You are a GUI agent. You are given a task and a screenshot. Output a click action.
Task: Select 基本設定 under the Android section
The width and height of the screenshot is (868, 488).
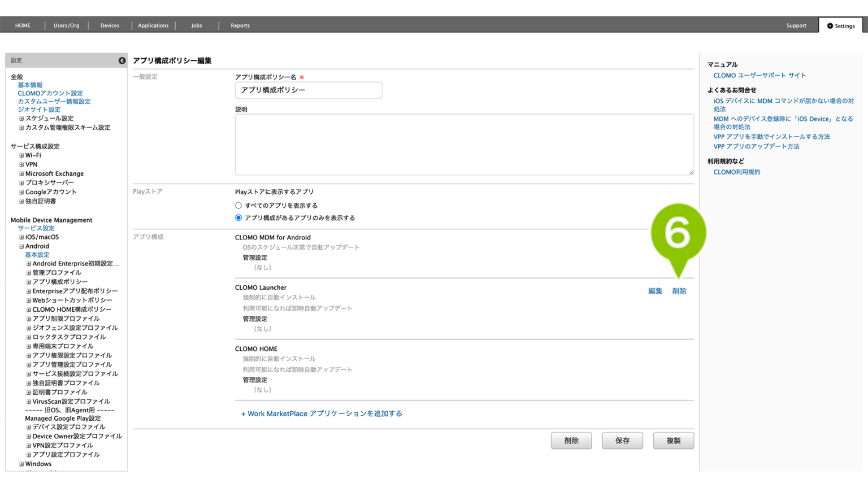37,255
